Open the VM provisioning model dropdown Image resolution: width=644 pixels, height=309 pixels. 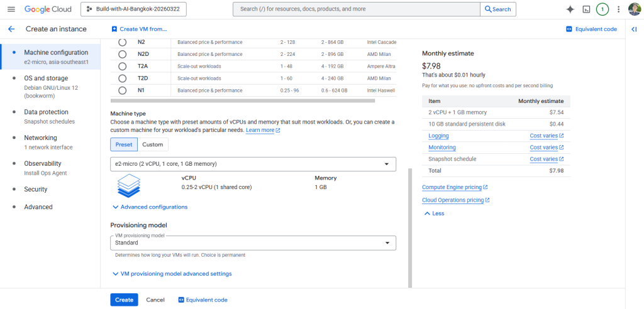tap(253, 243)
